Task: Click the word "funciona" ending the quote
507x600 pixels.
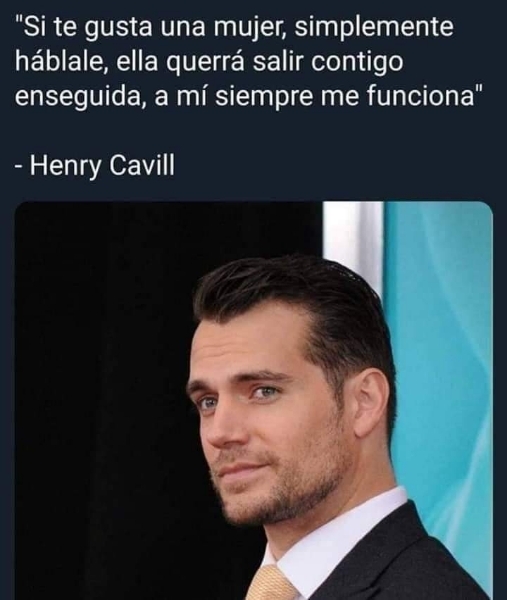Action: coord(421,96)
